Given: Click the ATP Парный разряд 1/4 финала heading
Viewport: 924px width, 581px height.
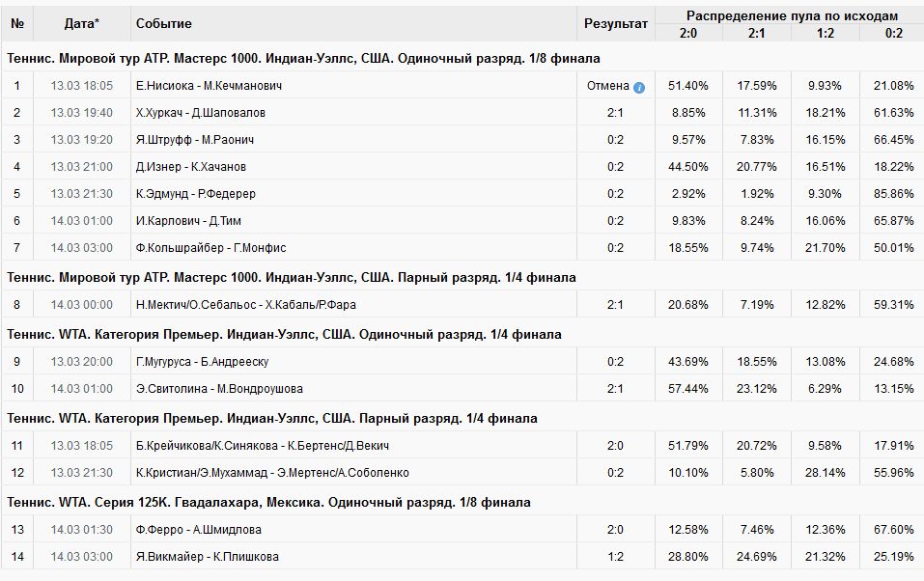Looking at the screenshot, I should click(292, 277).
